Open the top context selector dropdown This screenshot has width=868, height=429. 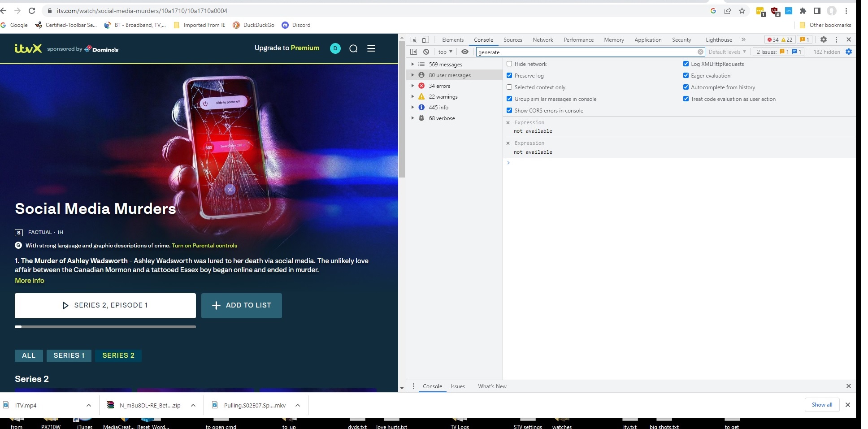click(x=445, y=52)
